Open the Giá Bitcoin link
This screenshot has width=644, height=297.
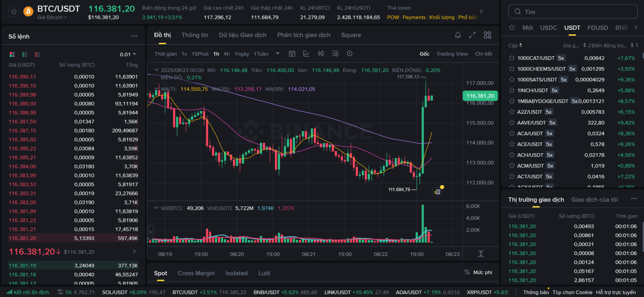click(52, 17)
